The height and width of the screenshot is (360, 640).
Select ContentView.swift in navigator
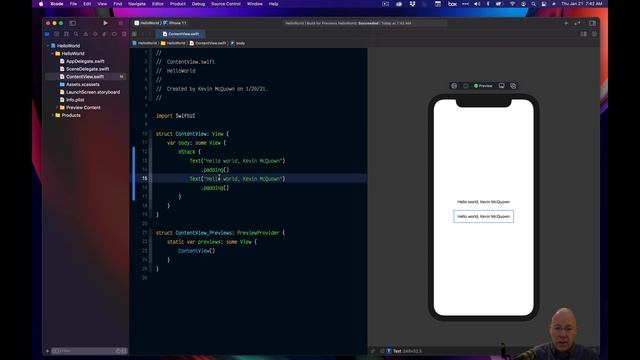pyautogui.click(x=86, y=77)
